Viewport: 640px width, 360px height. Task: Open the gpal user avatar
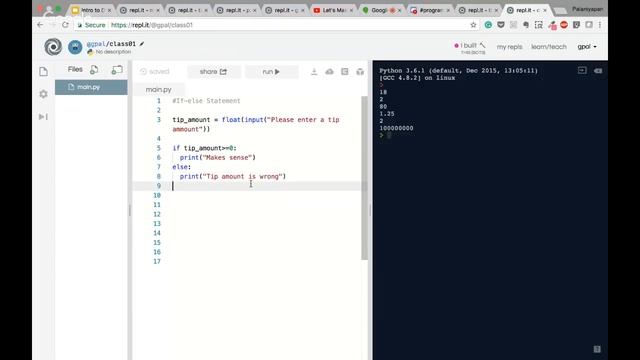pos(75,47)
